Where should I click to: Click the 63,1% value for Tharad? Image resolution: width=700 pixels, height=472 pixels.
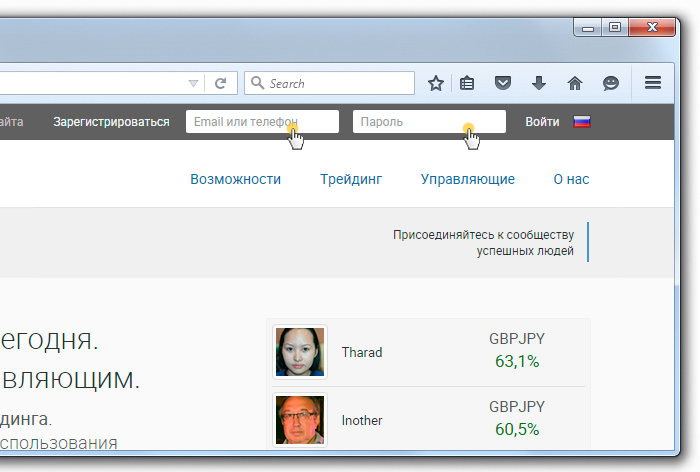pos(517,361)
